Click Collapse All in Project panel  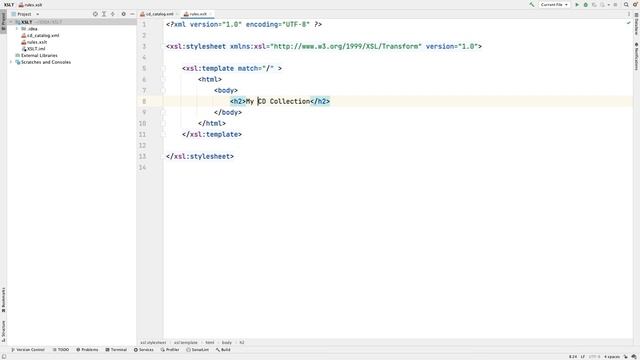point(113,14)
